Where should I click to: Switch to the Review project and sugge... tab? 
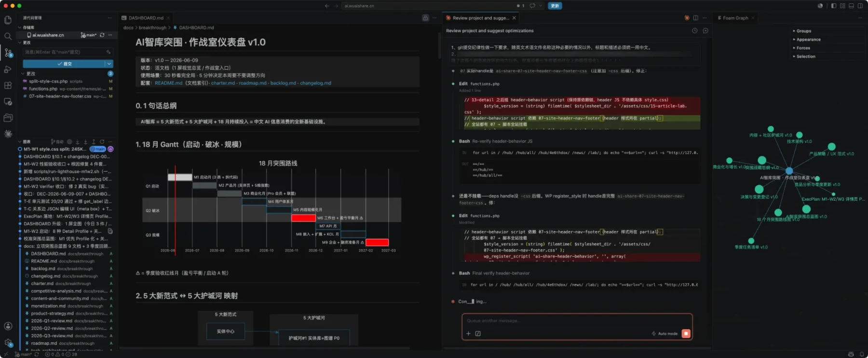pyautogui.click(x=480, y=18)
